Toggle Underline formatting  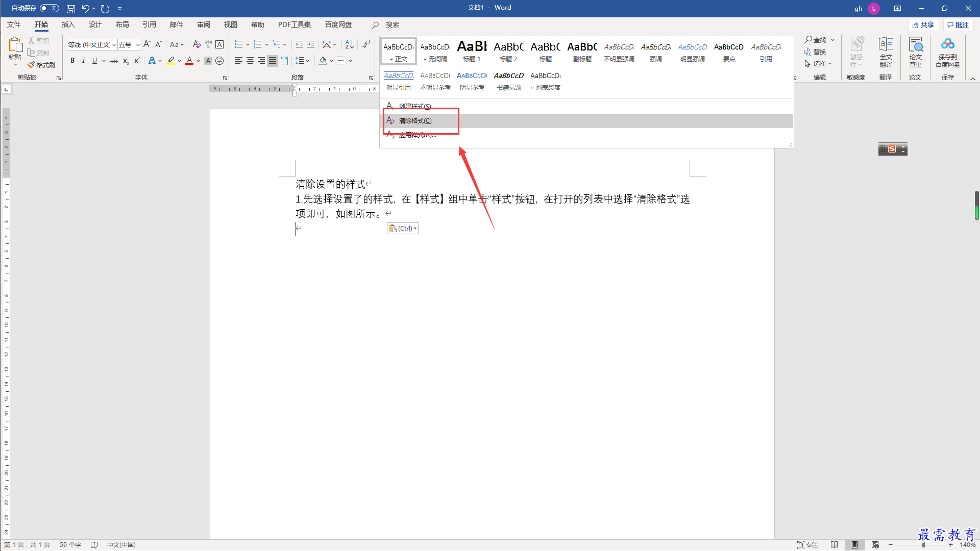(x=94, y=61)
